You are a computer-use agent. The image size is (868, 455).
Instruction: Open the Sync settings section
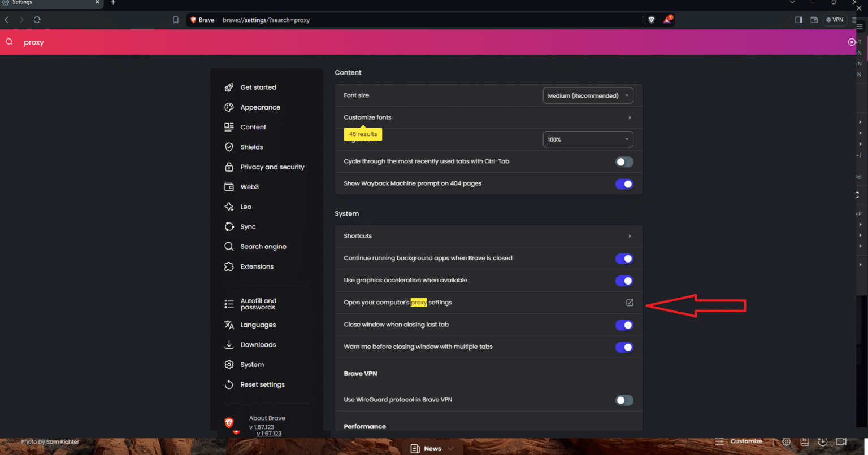point(248,226)
